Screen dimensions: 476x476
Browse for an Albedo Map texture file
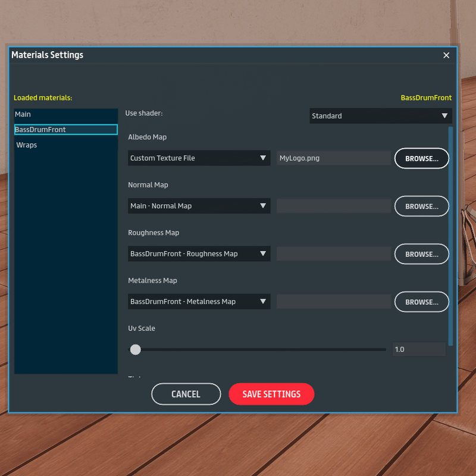[x=421, y=159]
